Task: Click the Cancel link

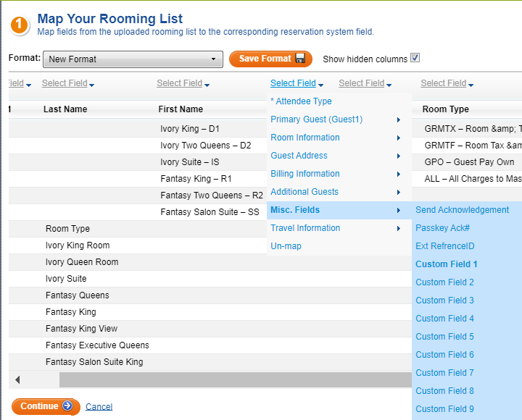Action: point(99,407)
